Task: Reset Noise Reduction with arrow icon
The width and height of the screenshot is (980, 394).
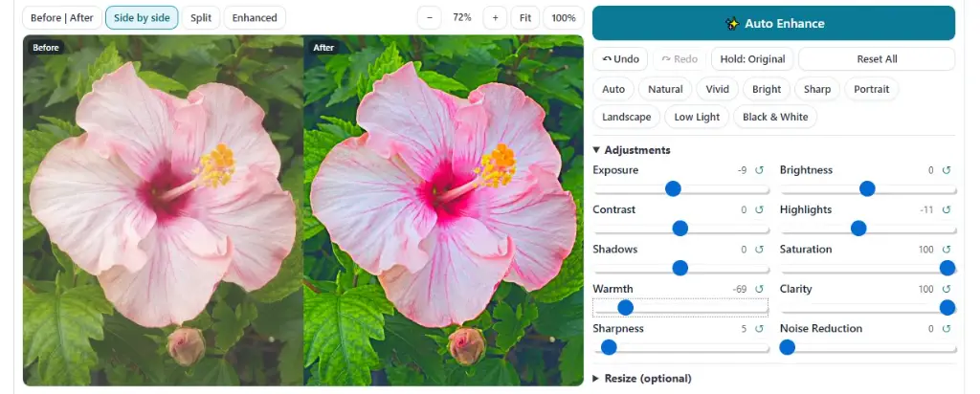Action: 947,328
